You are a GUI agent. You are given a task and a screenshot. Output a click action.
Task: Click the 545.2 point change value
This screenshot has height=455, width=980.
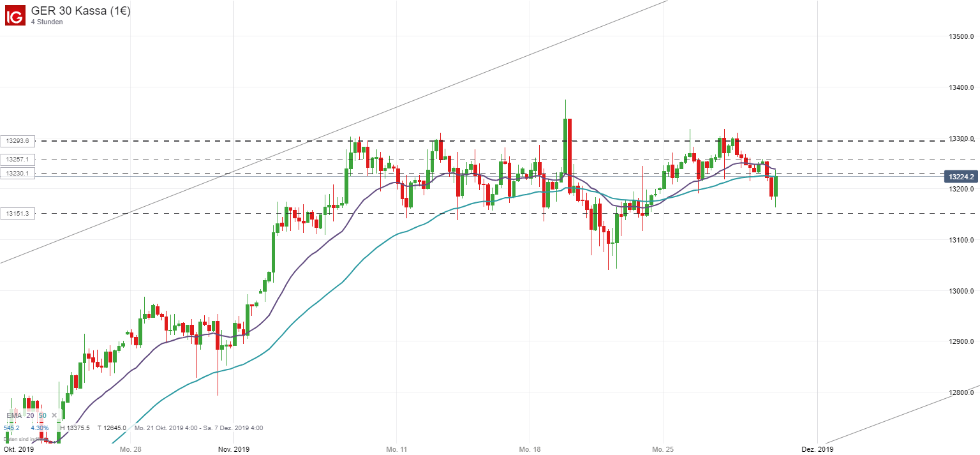tap(13, 428)
